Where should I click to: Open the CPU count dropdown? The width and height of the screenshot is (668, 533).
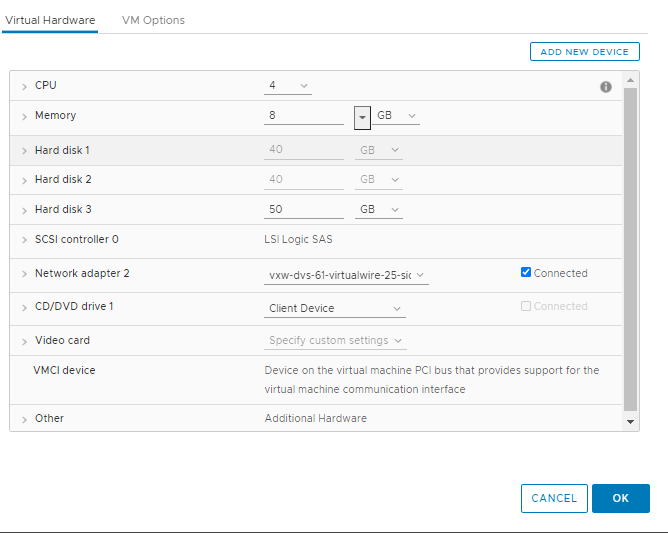[x=288, y=86]
